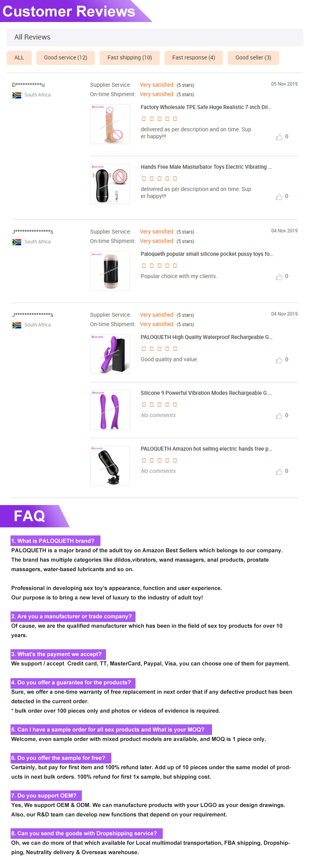Show Fast response (4) reviews

click(193, 58)
